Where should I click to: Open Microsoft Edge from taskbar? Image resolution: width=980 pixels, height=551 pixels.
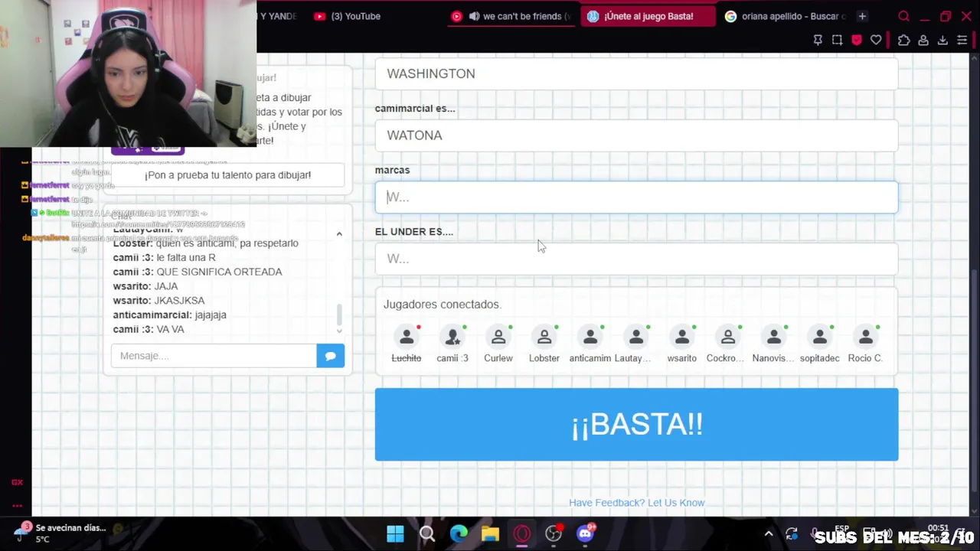pyautogui.click(x=459, y=533)
